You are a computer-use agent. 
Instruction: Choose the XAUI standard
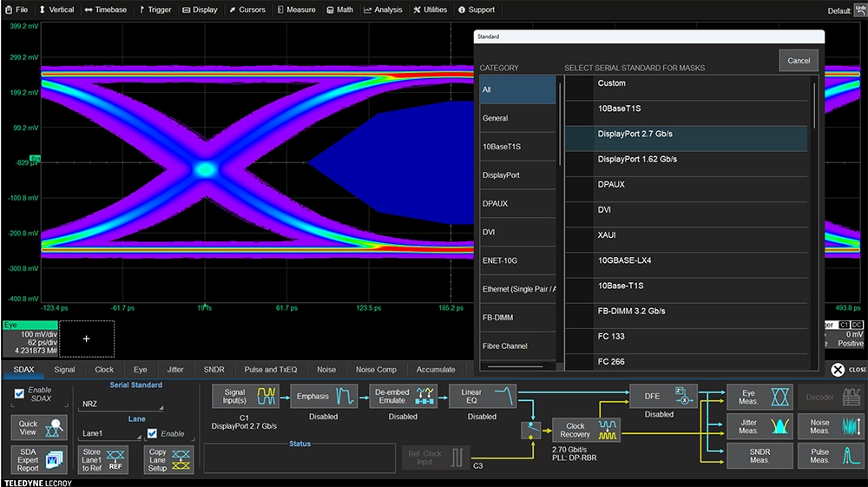pyautogui.click(x=686, y=240)
